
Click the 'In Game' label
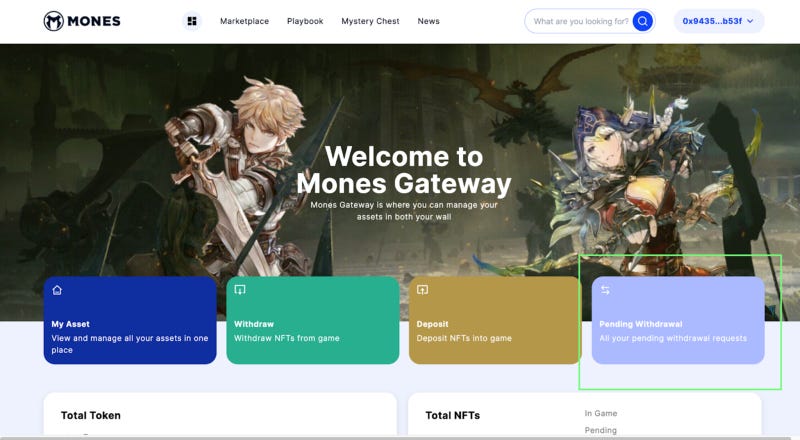[x=601, y=413]
